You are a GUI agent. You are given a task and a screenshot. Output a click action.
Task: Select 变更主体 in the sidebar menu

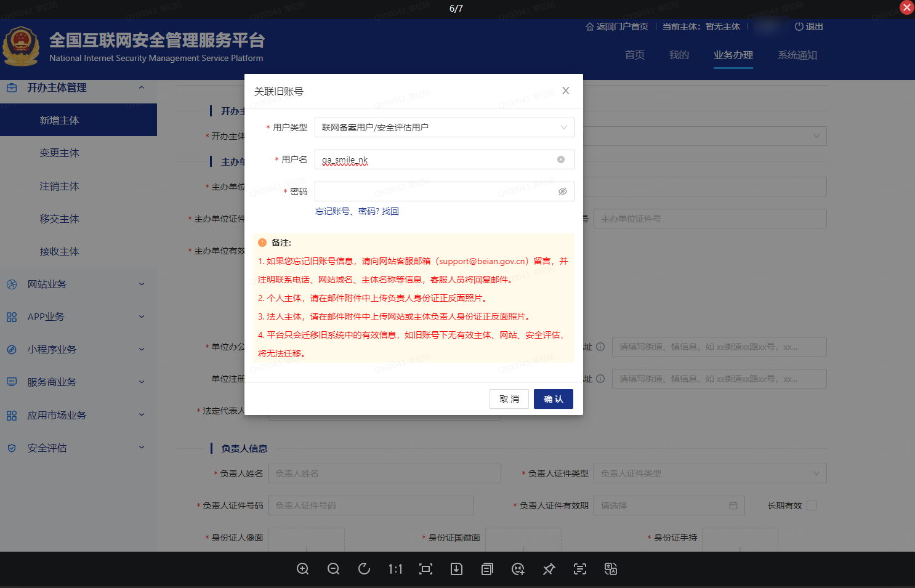click(59, 153)
